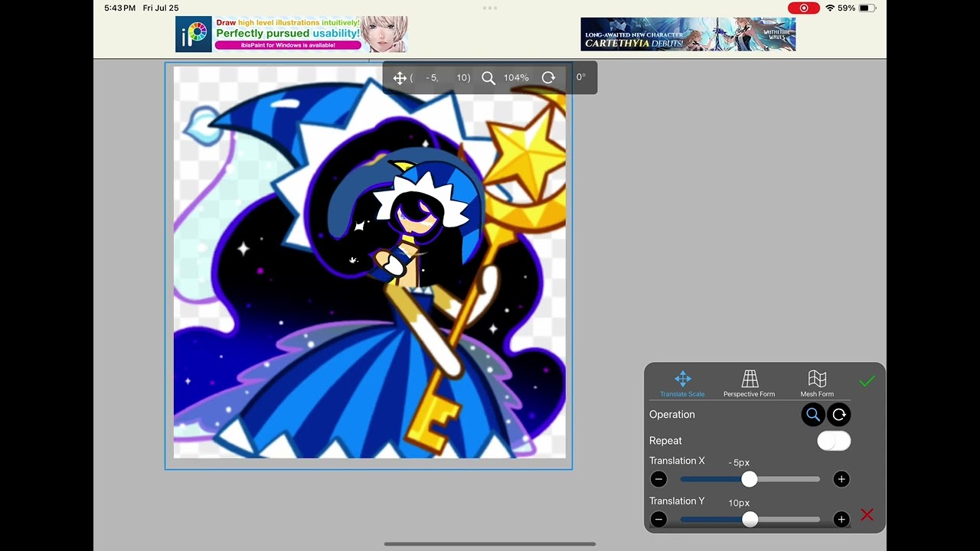Increase Translation X with plus button

coord(841,479)
